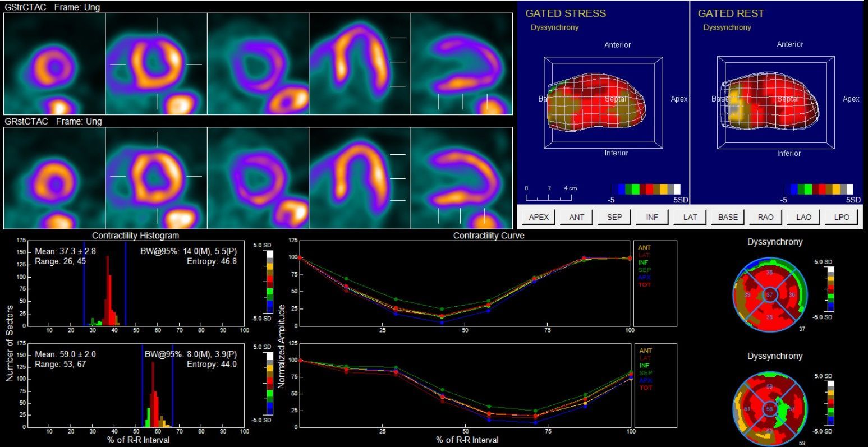Open the GRstCTAC basal short-axis slice

point(258,178)
